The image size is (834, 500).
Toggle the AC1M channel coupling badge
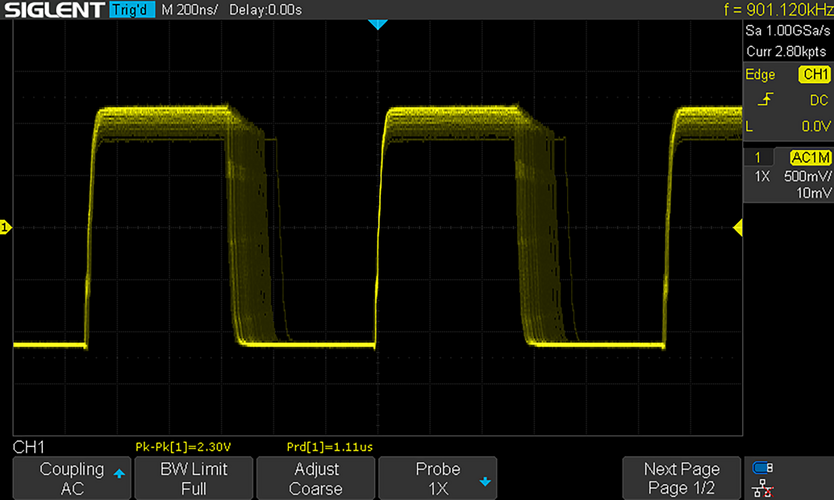coord(810,157)
